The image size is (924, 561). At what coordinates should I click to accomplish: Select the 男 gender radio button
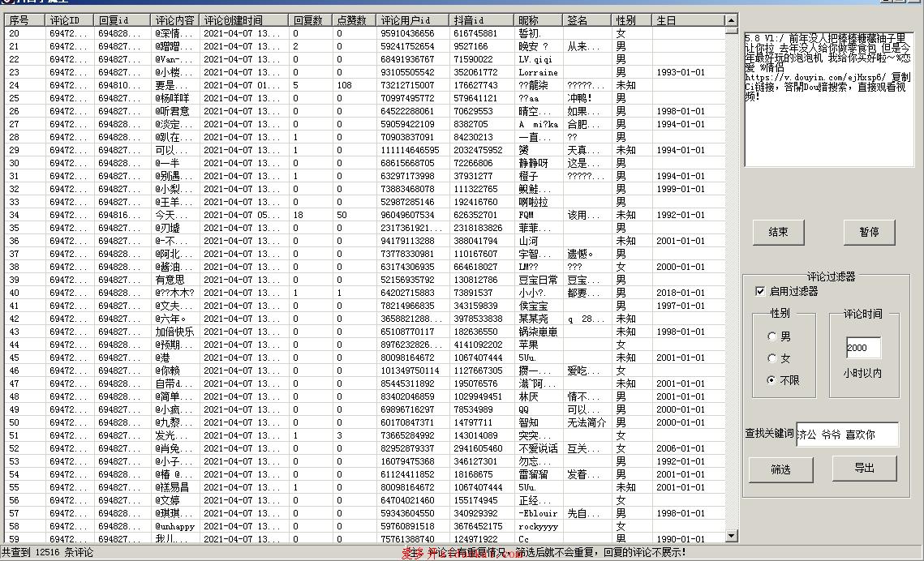(771, 336)
